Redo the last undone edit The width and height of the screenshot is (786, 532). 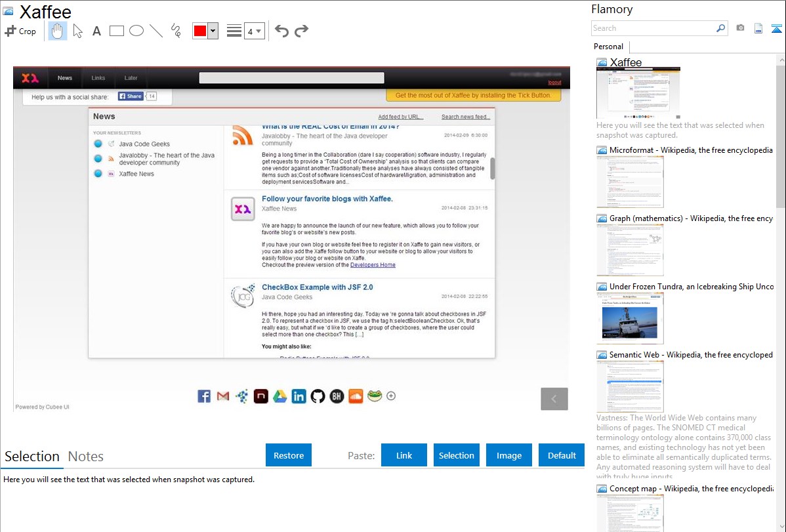pyautogui.click(x=301, y=31)
